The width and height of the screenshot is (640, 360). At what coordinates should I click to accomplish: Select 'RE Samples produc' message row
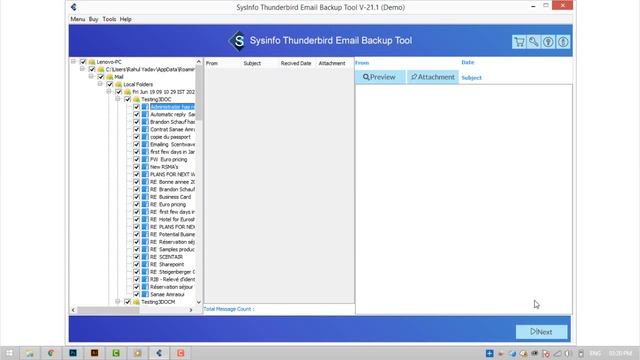point(172,249)
